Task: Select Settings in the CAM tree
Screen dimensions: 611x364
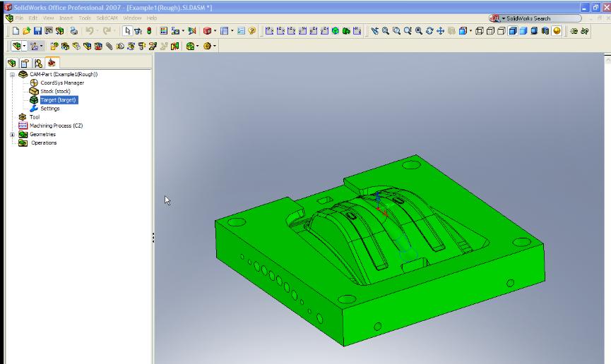Action: tap(50, 109)
